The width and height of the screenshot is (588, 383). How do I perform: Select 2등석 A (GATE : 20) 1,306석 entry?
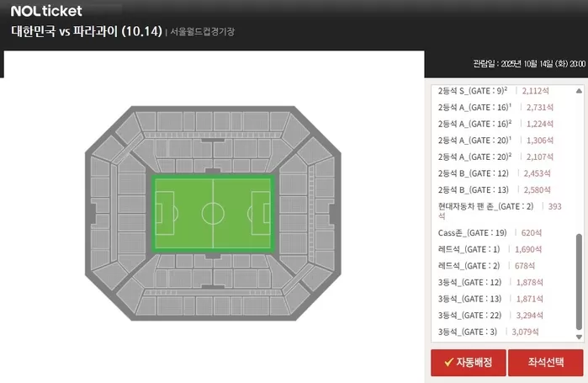tap(477, 140)
